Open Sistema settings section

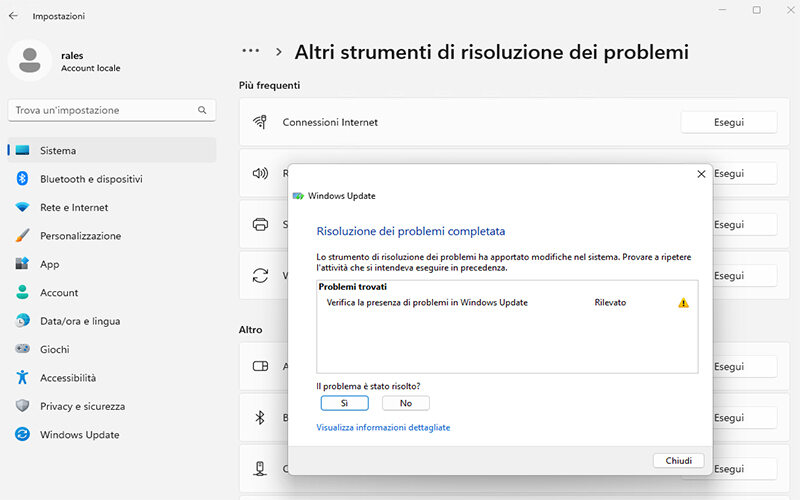(x=112, y=150)
